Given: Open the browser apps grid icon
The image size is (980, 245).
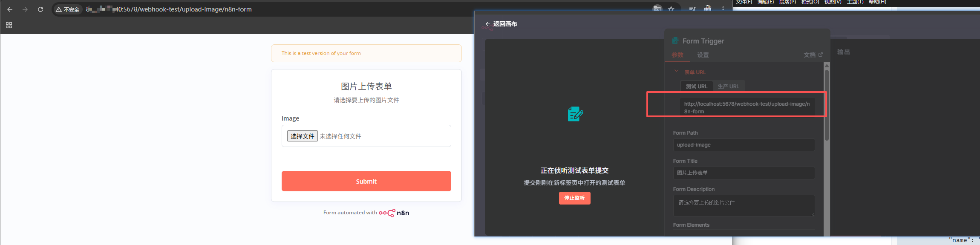Looking at the screenshot, I should pyautogui.click(x=9, y=26).
